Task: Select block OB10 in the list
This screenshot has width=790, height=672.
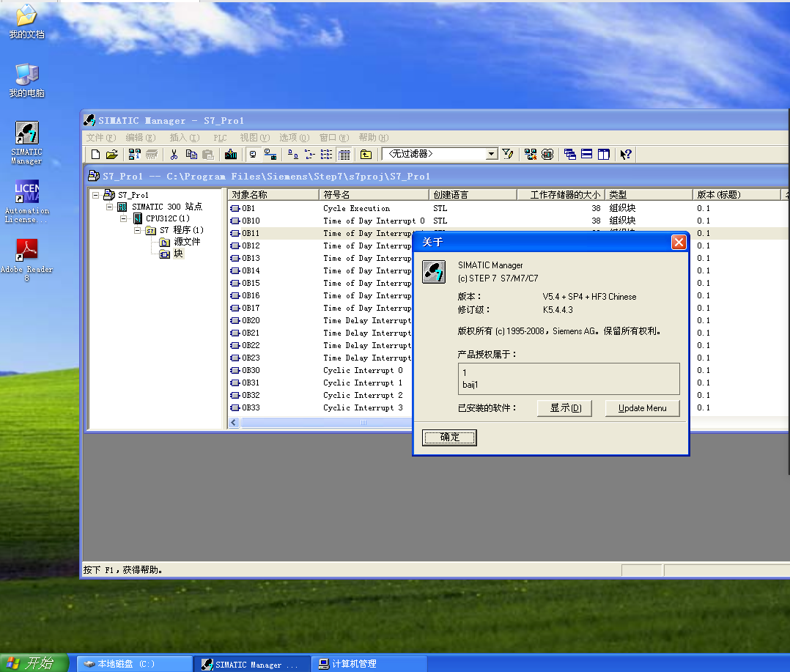Action: click(251, 221)
